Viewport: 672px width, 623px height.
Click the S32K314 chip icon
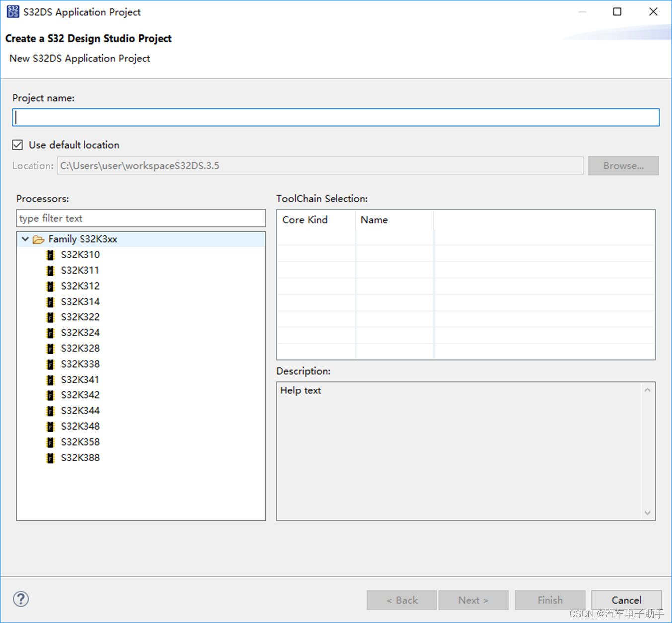point(50,302)
